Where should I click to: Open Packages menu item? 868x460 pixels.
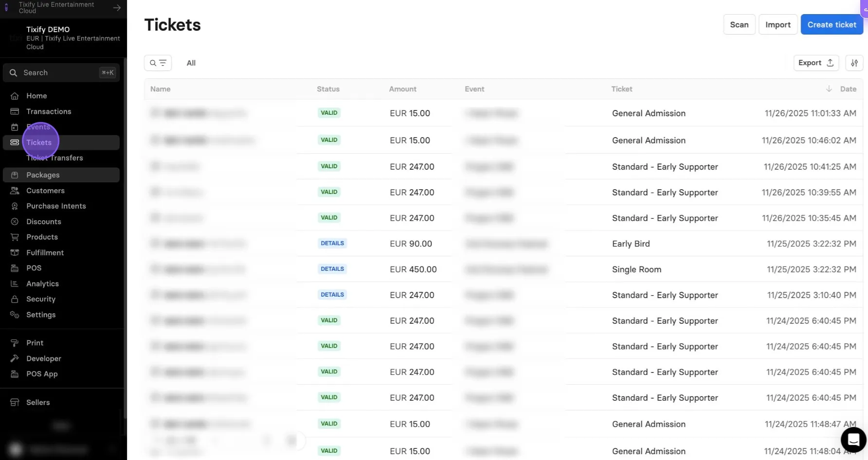coord(61,175)
